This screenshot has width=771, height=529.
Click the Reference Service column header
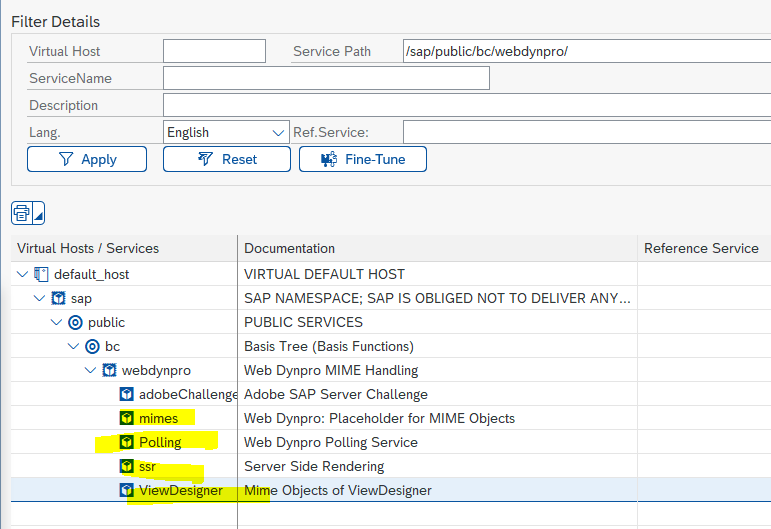pos(704,248)
